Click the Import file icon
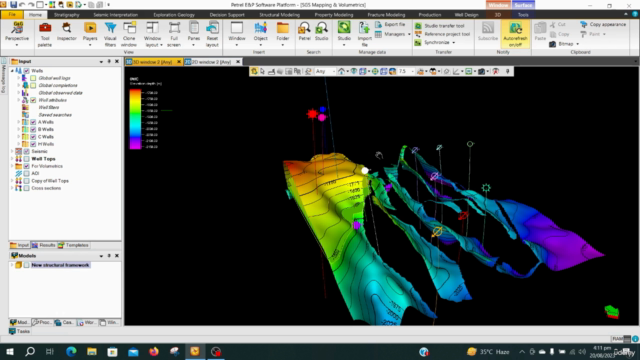This screenshot has width=640, height=360. click(x=364, y=34)
